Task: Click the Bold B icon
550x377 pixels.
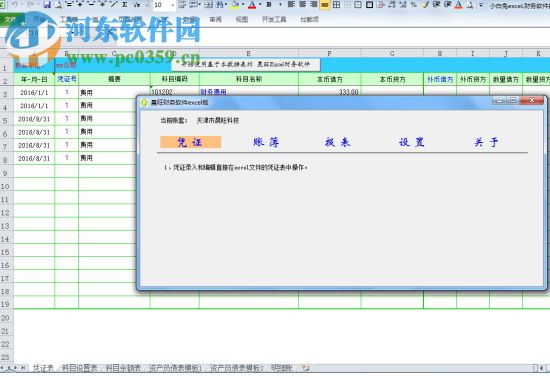Action: (x=269, y=5)
